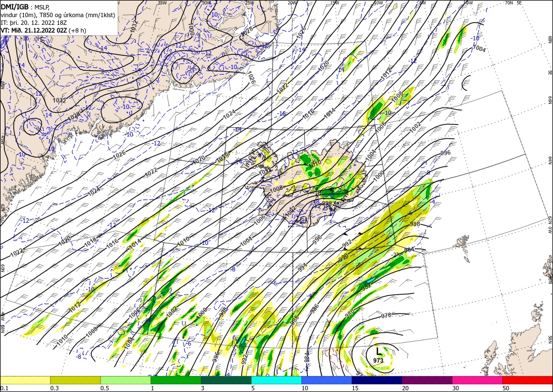Click the -21 temperature label southeast of Iceland
Screen dimensions: 553x392
pyautogui.click(x=396, y=254)
